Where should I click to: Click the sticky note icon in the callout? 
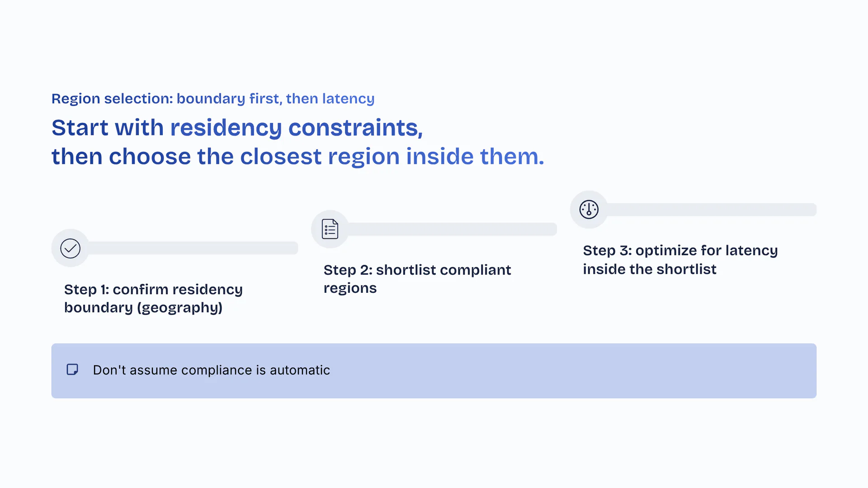[x=72, y=370]
